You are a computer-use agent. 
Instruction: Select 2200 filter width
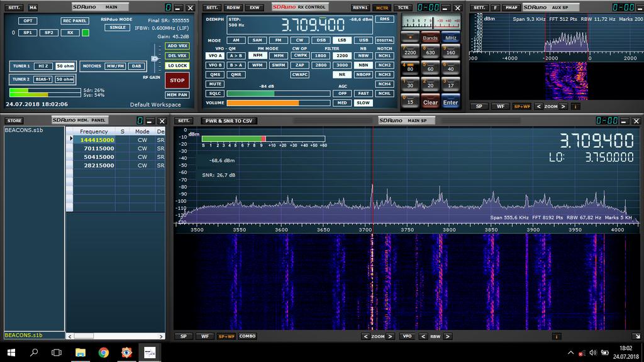click(x=341, y=55)
